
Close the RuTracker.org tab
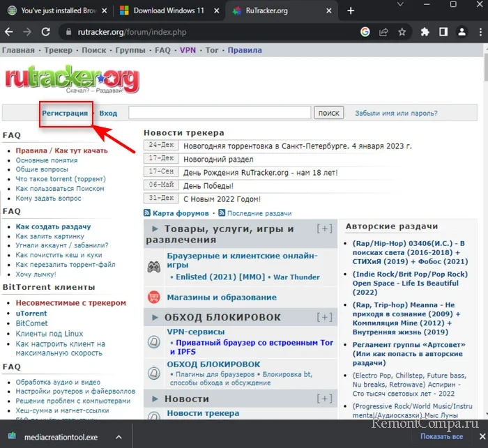(328, 10)
